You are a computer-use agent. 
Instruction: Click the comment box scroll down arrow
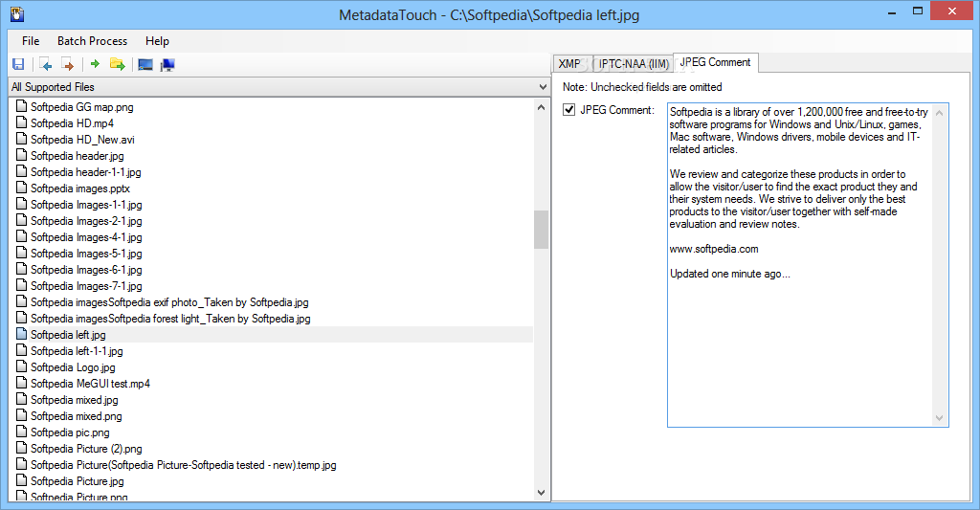[940, 418]
